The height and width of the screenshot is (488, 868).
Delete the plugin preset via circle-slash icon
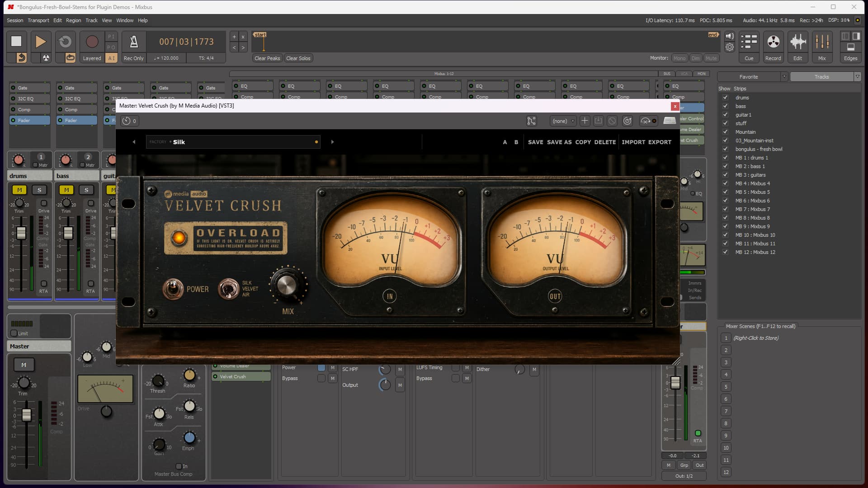click(x=612, y=121)
